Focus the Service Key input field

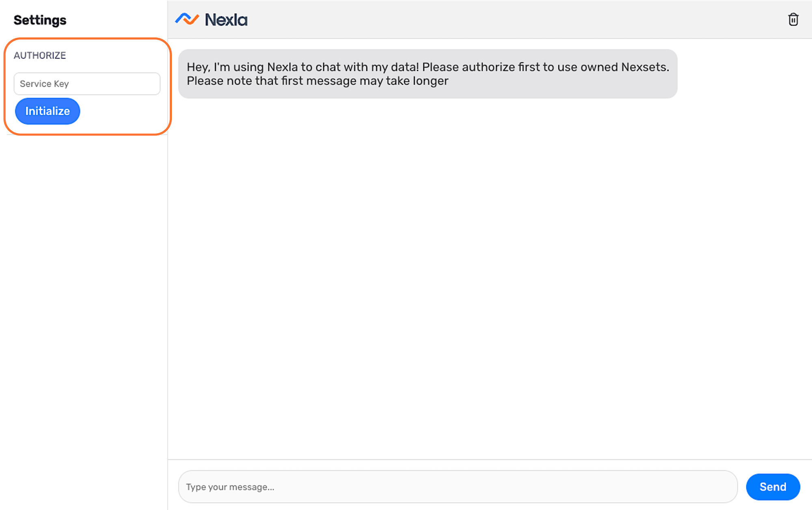[x=87, y=84]
